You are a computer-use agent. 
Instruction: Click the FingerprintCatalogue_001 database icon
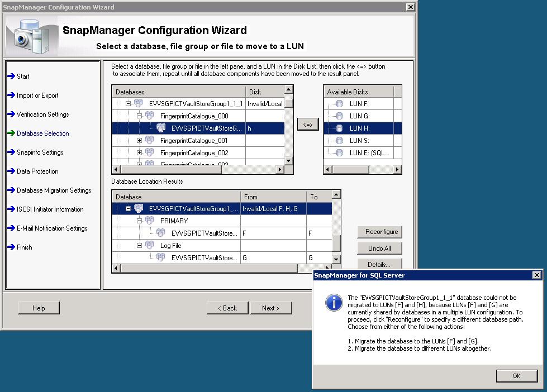click(x=149, y=141)
